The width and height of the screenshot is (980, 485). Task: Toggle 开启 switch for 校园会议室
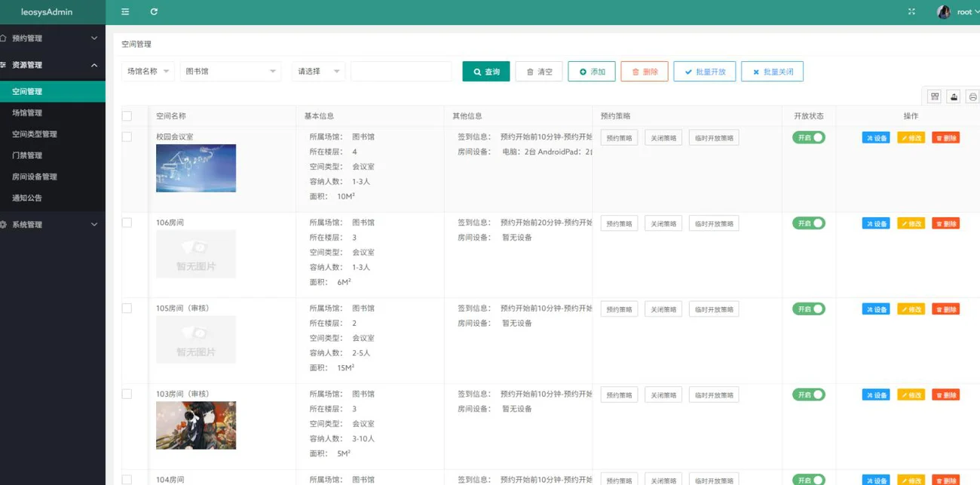click(x=809, y=137)
